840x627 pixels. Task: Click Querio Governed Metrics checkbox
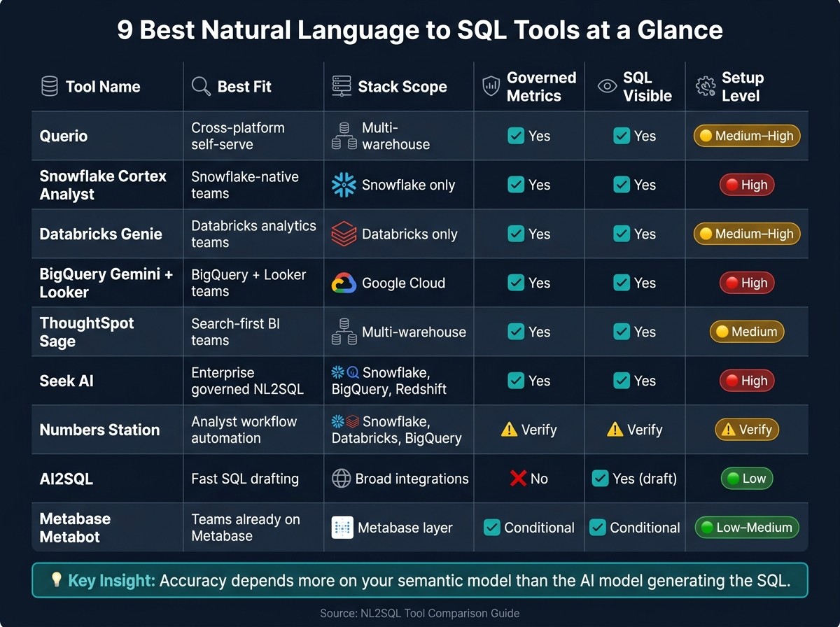coord(516,136)
